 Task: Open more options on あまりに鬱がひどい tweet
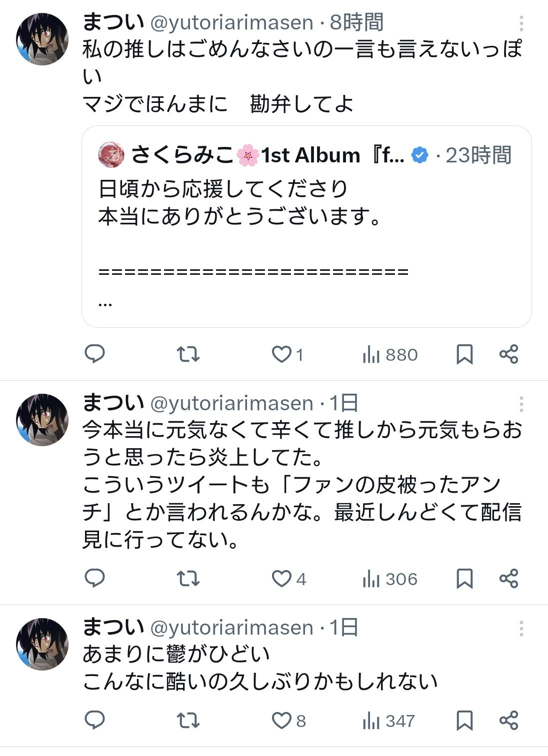521,629
